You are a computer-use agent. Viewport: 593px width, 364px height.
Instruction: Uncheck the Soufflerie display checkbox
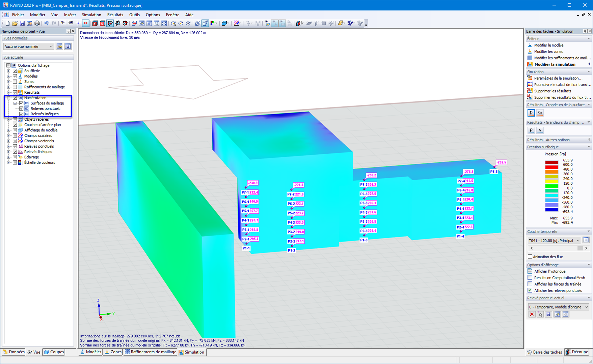point(15,71)
